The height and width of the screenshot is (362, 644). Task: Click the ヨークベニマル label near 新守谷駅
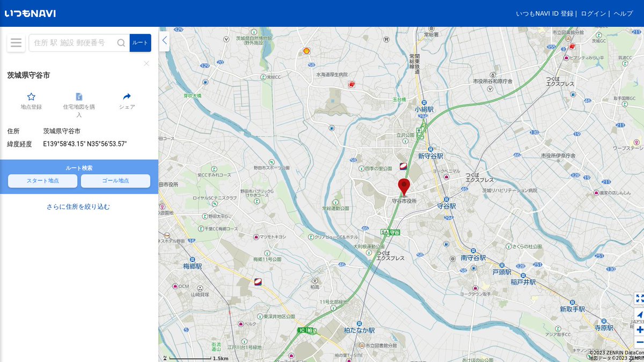(x=447, y=171)
